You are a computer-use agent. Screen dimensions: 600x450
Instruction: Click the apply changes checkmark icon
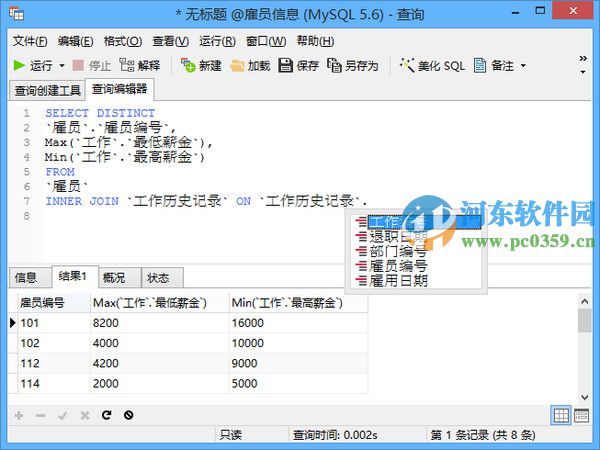pos(63,415)
